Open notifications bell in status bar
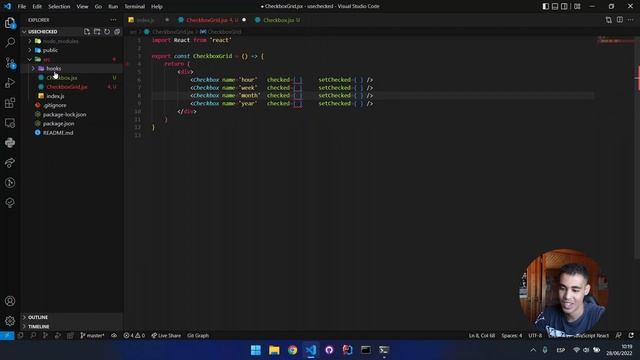 631,336
